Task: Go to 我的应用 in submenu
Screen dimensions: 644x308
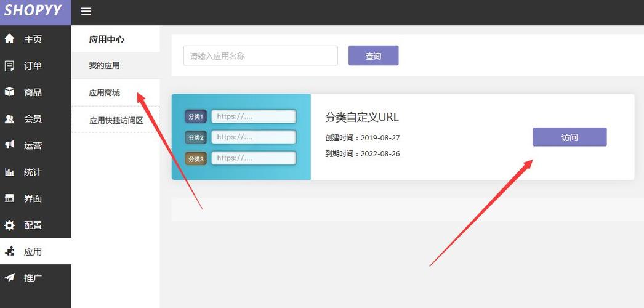Action: 116,66
